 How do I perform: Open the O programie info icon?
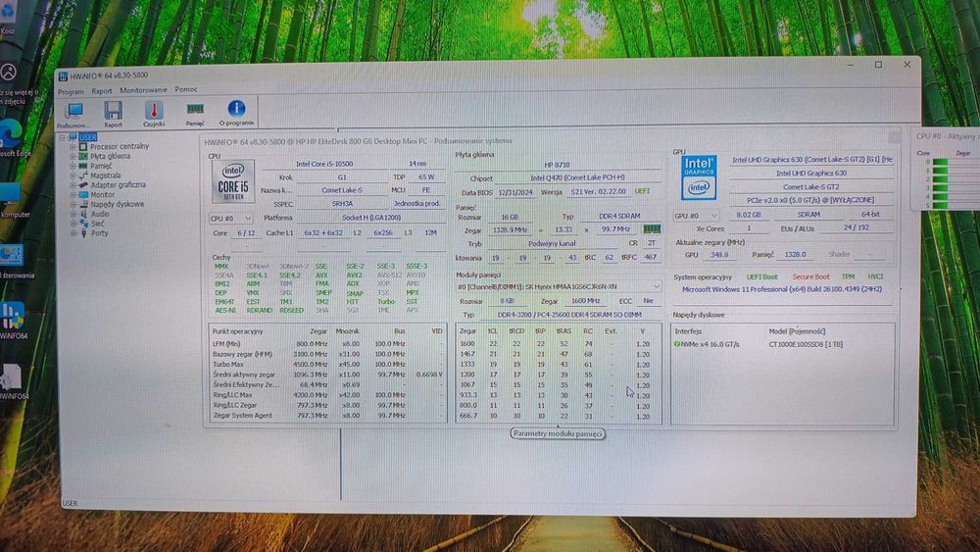point(236,113)
